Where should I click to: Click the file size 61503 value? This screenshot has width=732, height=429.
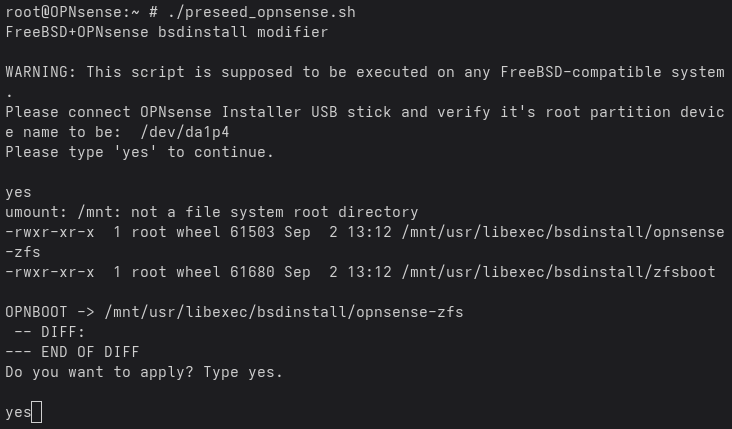(252, 232)
